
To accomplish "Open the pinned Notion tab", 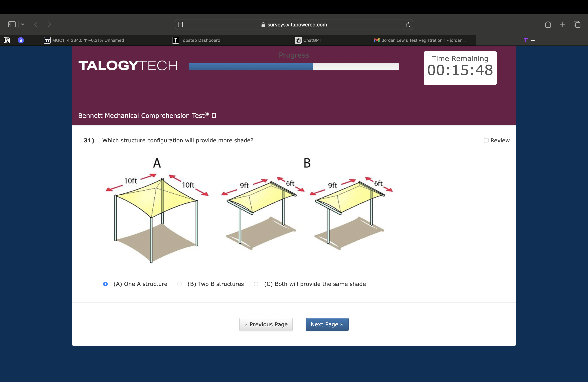I will tap(7, 40).
